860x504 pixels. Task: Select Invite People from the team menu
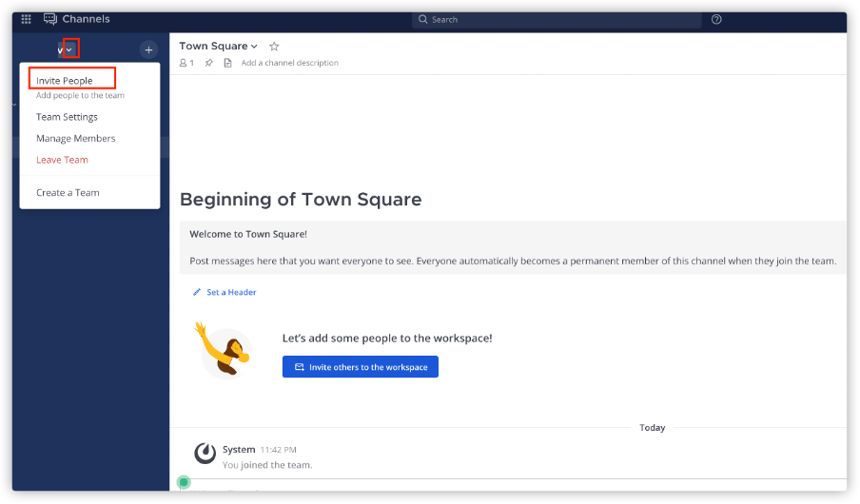[x=65, y=81]
